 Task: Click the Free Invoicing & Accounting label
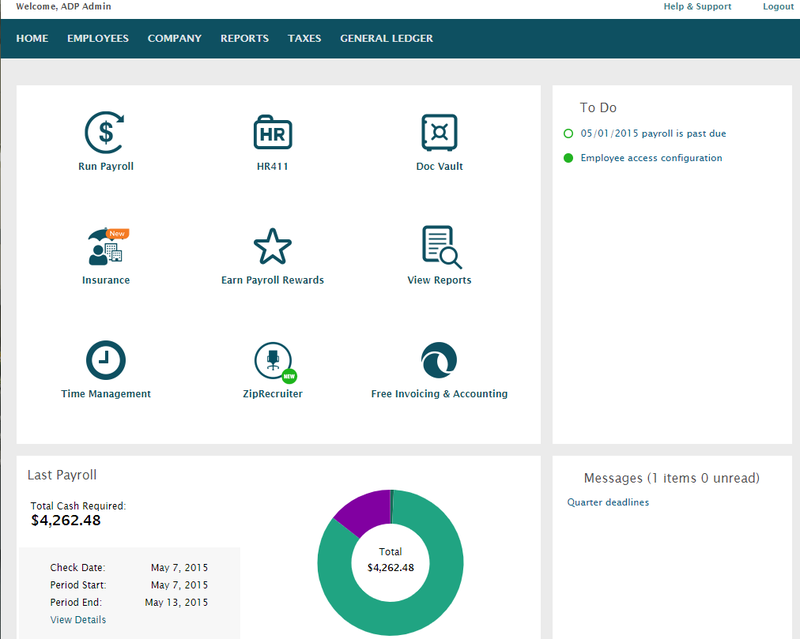(439, 394)
